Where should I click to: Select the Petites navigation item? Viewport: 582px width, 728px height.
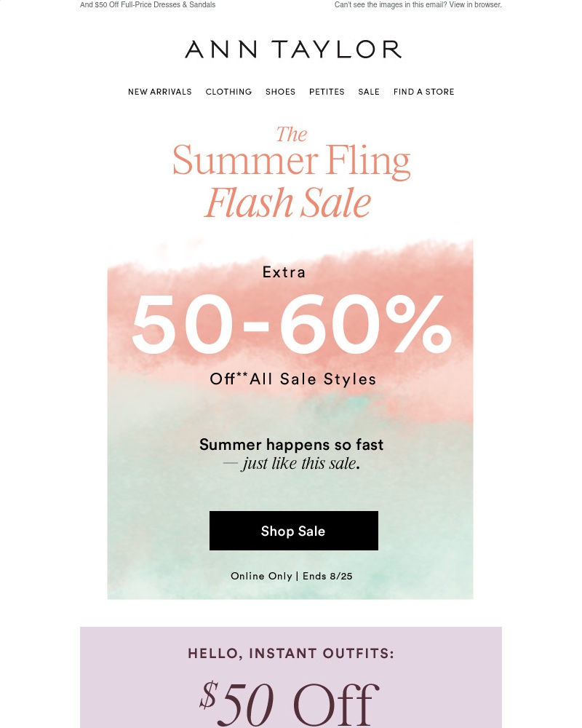point(327,92)
